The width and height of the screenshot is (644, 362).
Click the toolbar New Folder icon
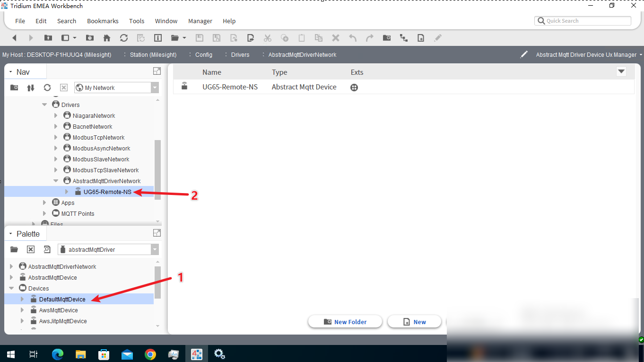click(387, 38)
